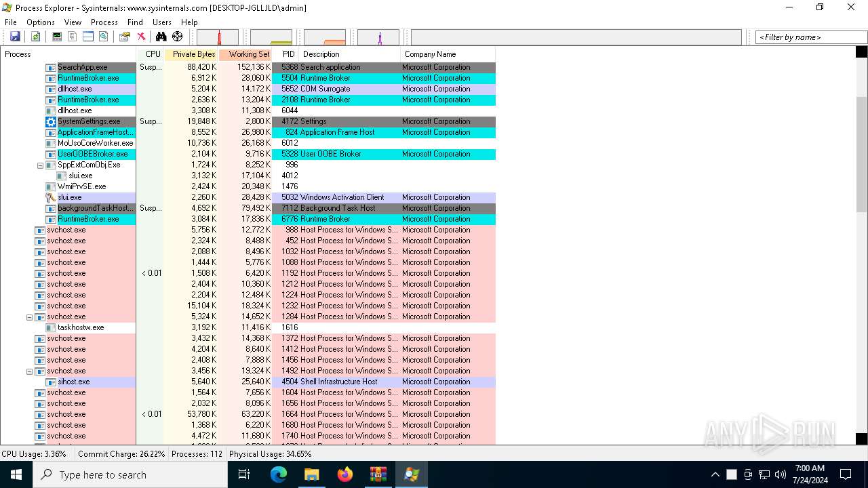The image size is (868, 488).
Task: Select the child slui.exe PID 4012 row
Action: 248,176
